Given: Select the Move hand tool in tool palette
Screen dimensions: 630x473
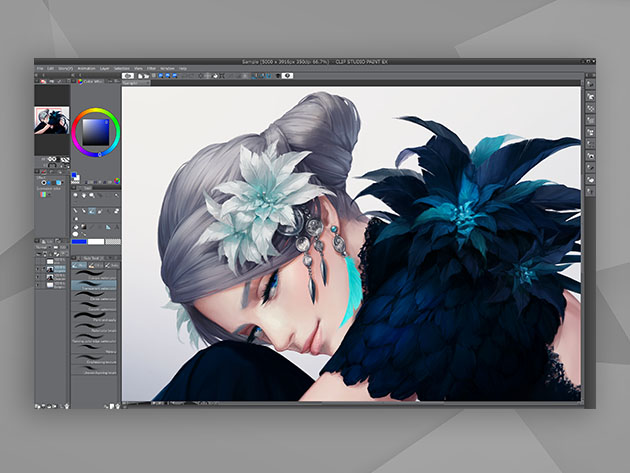Looking at the screenshot, I should tap(84, 195).
